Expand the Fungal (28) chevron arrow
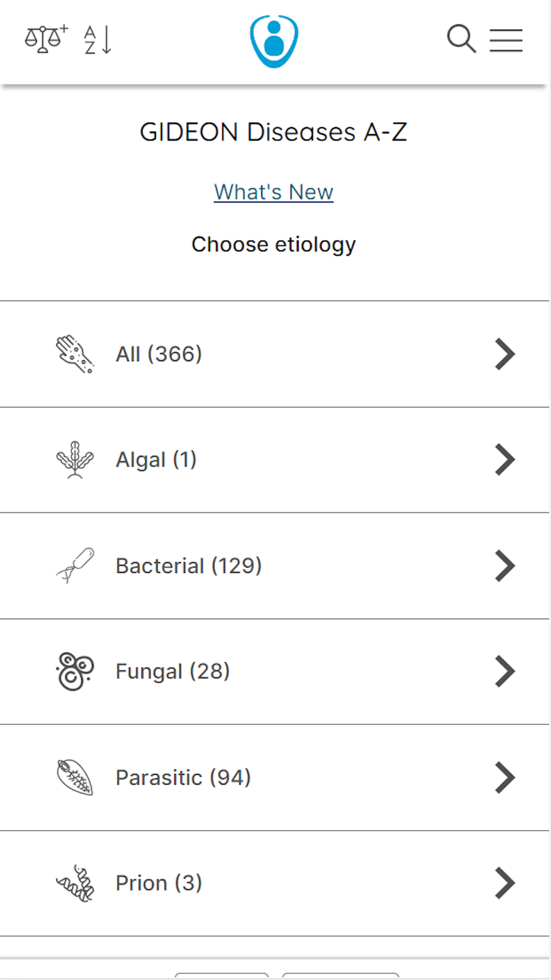This screenshot has height=980, width=551. (x=505, y=671)
